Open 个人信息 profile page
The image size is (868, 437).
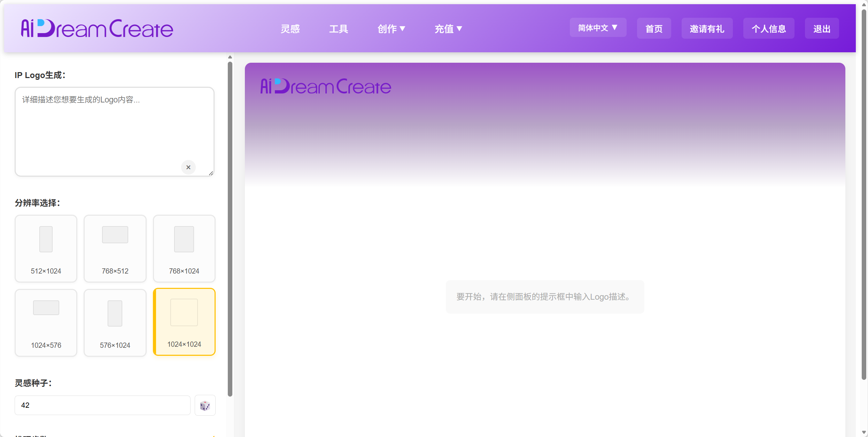769,29
